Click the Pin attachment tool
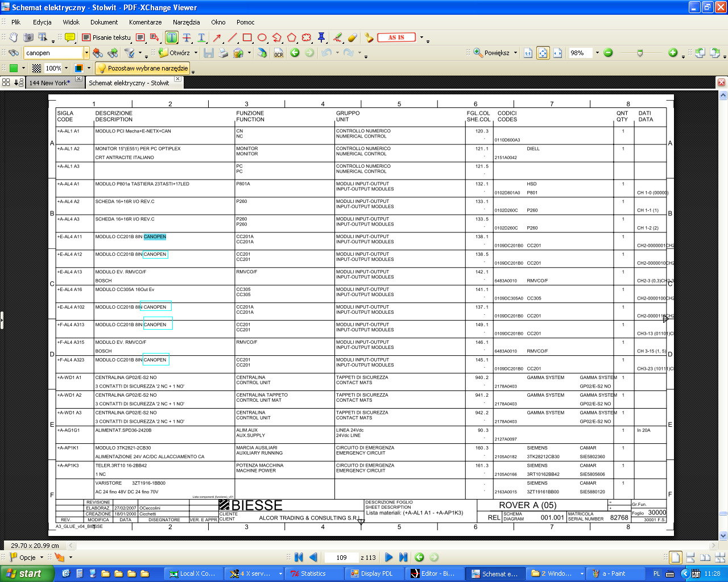This screenshot has width=728, height=582. point(321,38)
